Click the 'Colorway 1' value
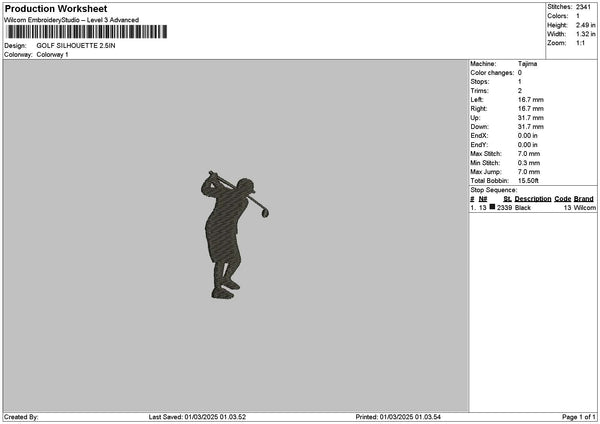The height and width of the screenshot is (424, 600). click(x=52, y=55)
